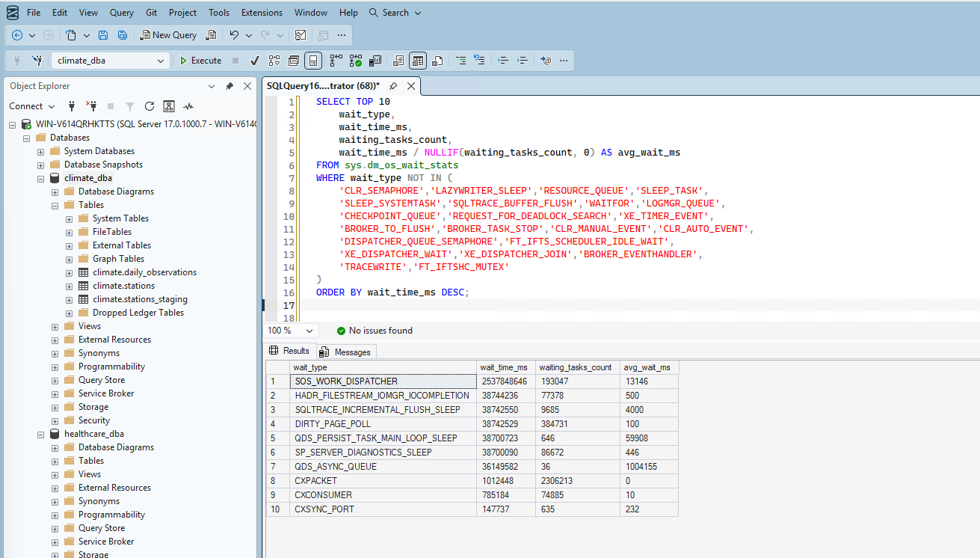The width and height of the screenshot is (980, 558).
Task: Switch to the Messages tab
Action: tap(345, 352)
